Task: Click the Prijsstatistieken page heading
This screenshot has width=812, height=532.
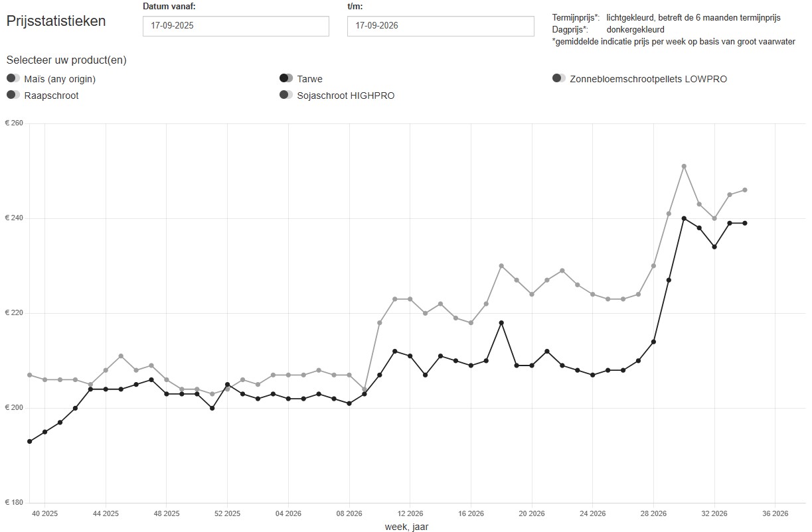Action: [56, 21]
